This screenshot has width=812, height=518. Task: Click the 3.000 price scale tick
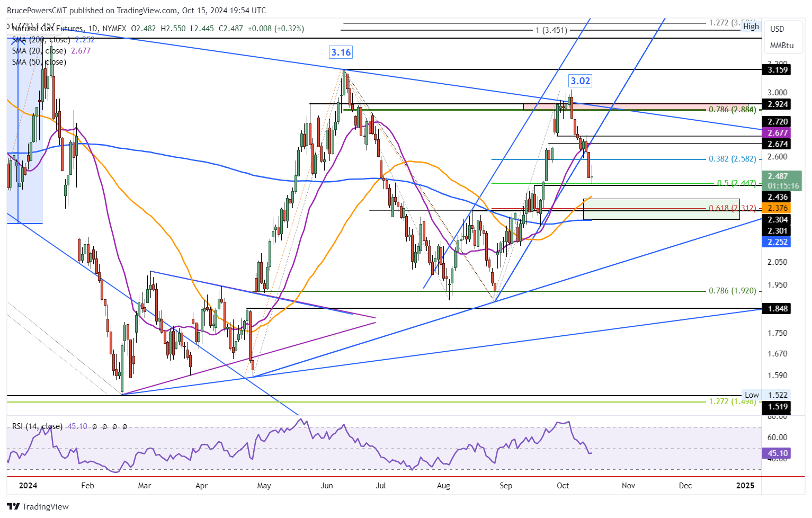pyautogui.click(x=777, y=92)
